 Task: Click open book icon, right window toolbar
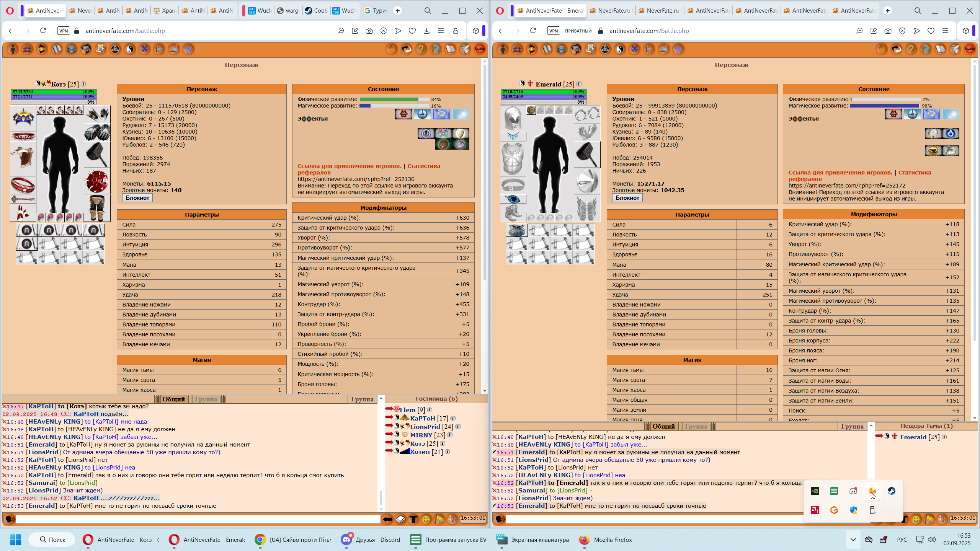coord(940,49)
